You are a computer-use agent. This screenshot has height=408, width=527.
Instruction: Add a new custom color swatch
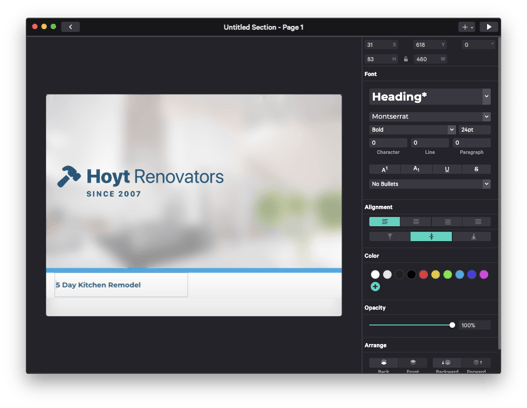coord(375,287)
